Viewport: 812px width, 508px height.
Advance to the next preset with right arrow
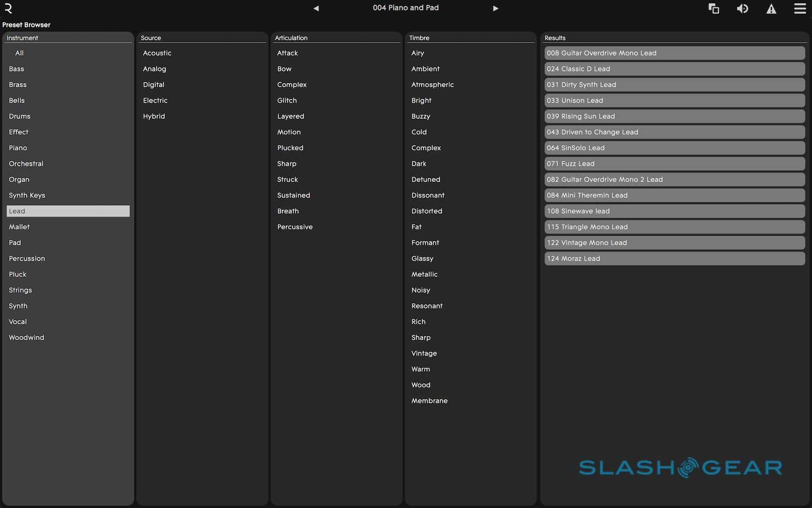click(x=495, y=8)
